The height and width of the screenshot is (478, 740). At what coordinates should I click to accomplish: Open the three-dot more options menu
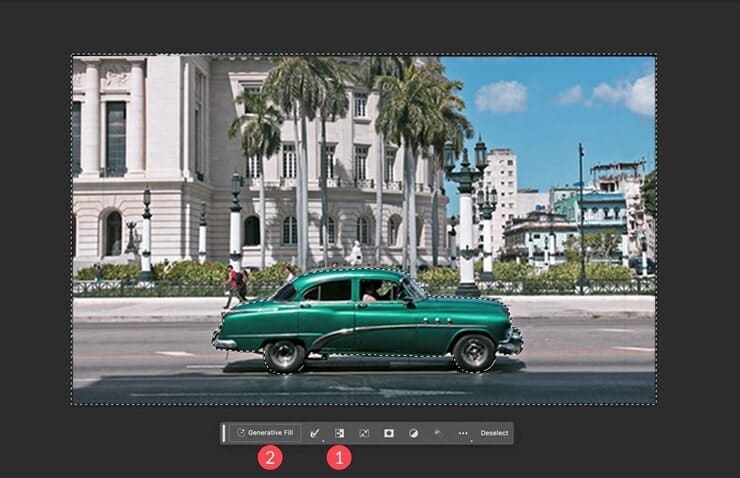(463, 433)
